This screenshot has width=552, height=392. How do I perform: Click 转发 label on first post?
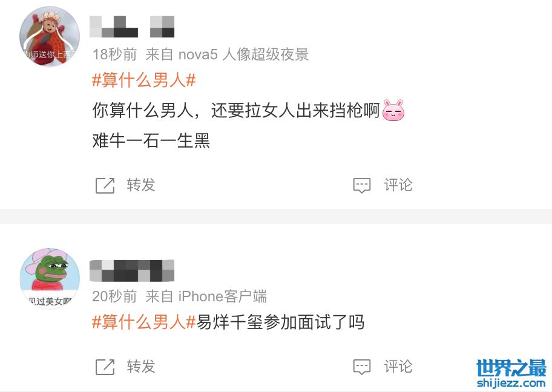click(x=141, y=185)
